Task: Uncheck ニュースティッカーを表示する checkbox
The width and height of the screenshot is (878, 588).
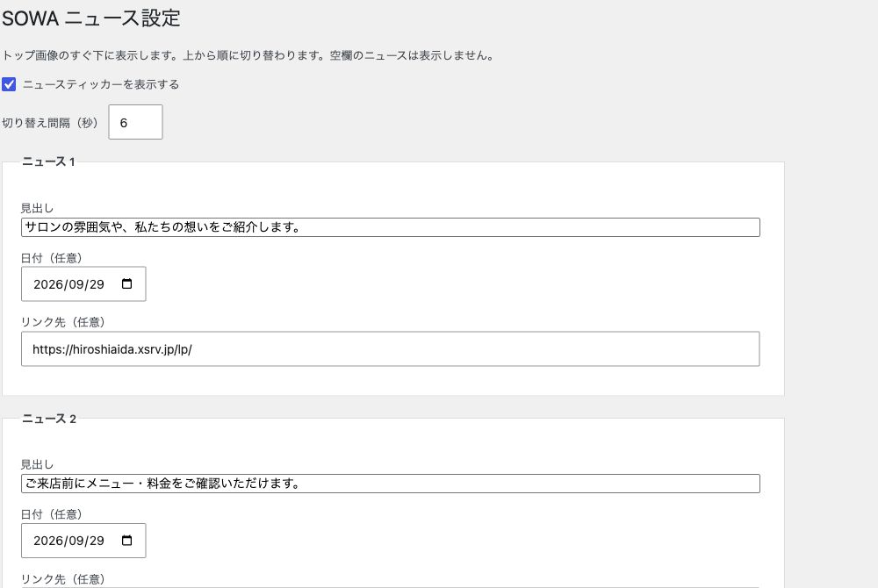Action: 9,84
